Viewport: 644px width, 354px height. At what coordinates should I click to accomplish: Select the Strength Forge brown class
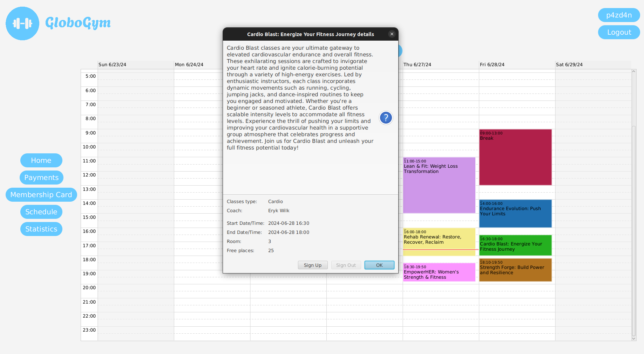(x=515, y=270)
